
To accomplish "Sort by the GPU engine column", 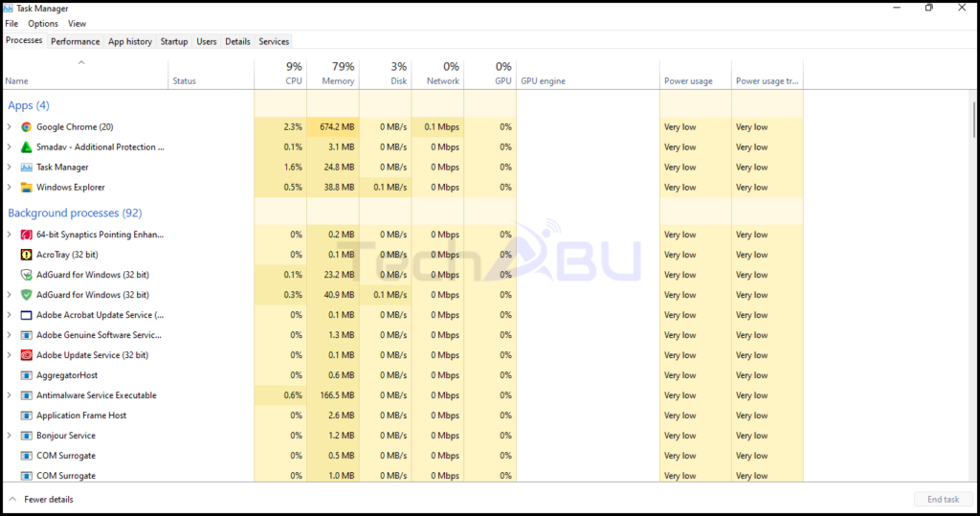I will tap(589, 74).
